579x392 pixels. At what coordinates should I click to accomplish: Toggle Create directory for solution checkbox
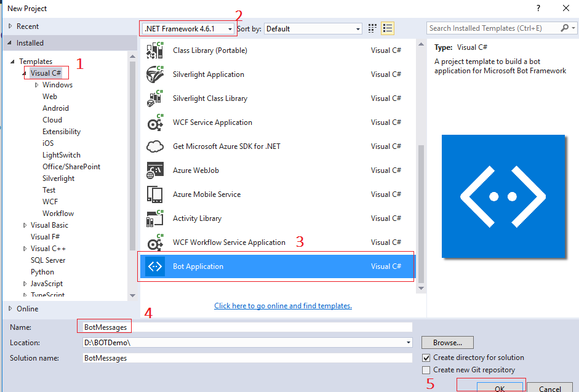tap(426, 358)
